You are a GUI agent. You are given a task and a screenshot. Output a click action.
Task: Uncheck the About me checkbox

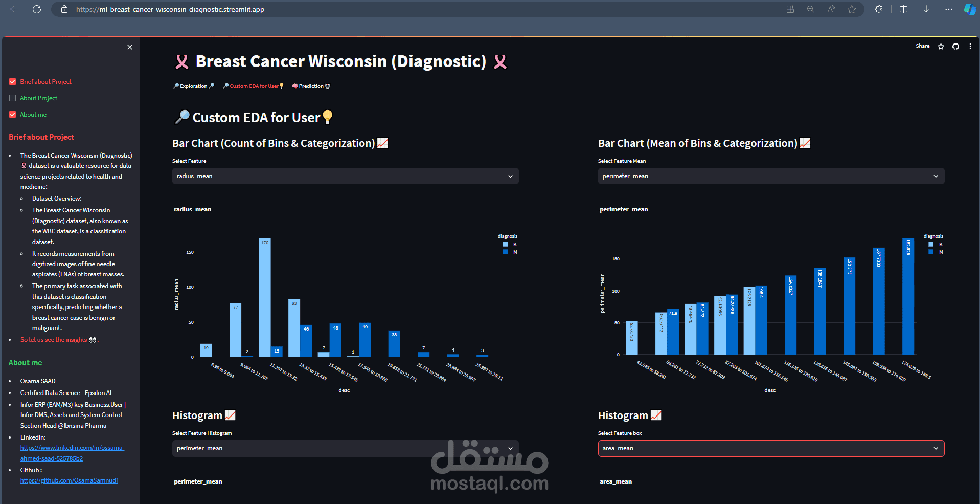coord(13,115)
